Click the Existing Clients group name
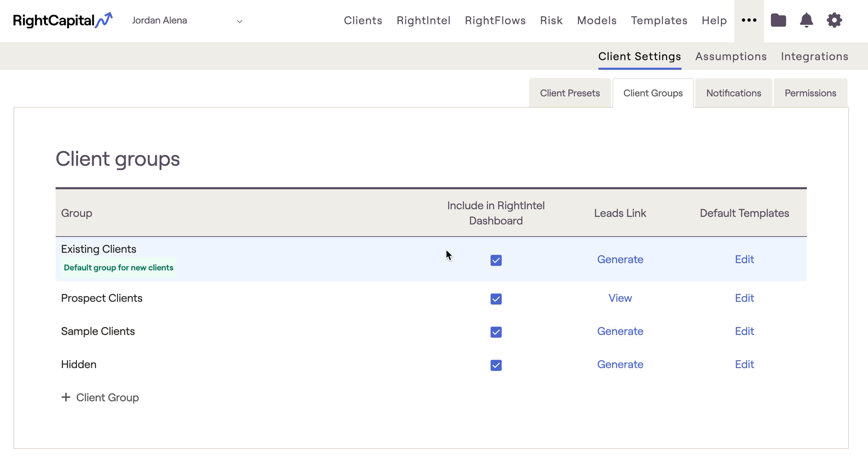This screenshot has width=868, height=460. pyautogui.click(x=99, y=249)
